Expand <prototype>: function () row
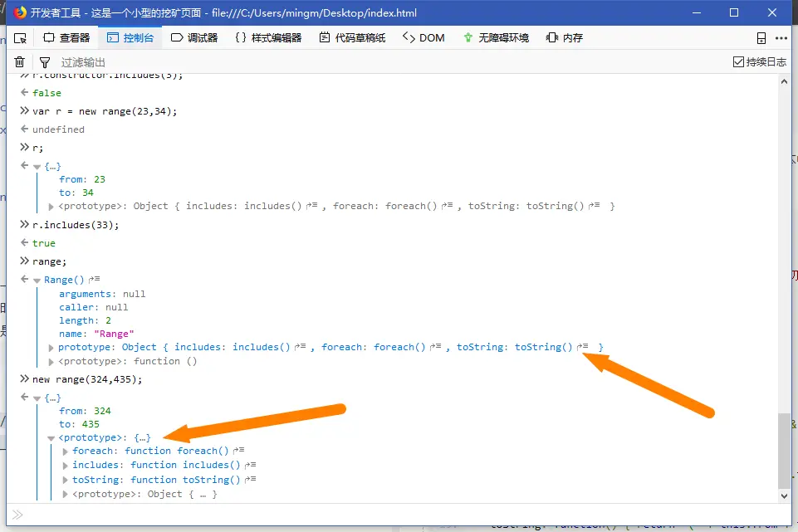 (51, 362)
